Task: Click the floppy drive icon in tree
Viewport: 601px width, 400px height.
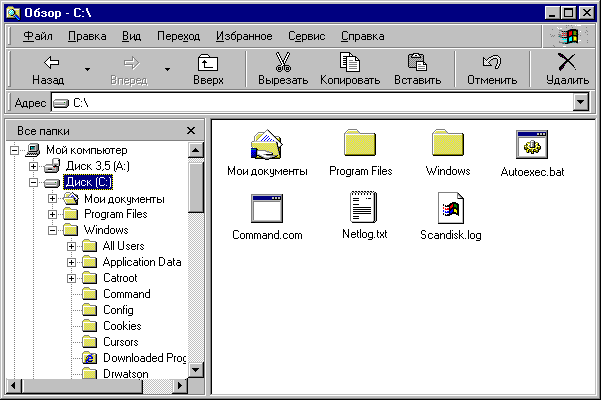Action: [x=52, y=166]
